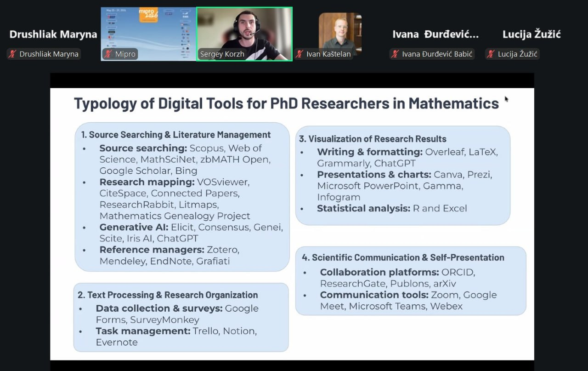588x371 pixels.
Task: Click 'CiteSpace' in the research mapping list
Action: pos(122,194)
